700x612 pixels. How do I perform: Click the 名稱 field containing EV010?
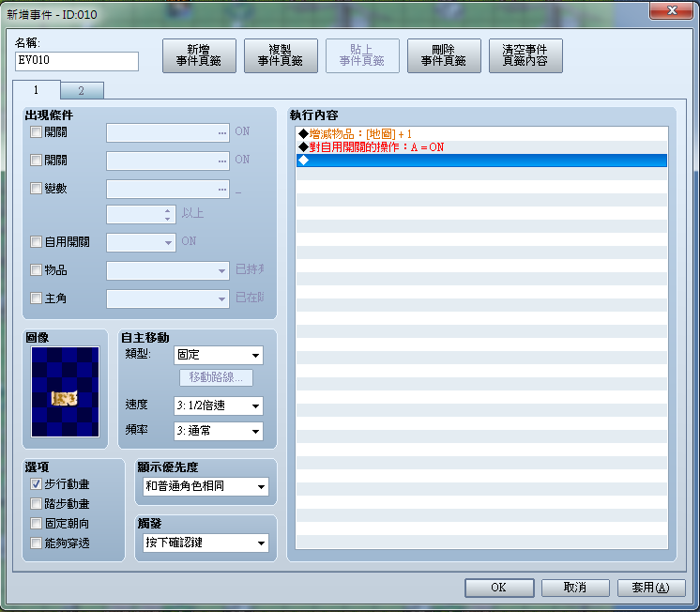77,61
